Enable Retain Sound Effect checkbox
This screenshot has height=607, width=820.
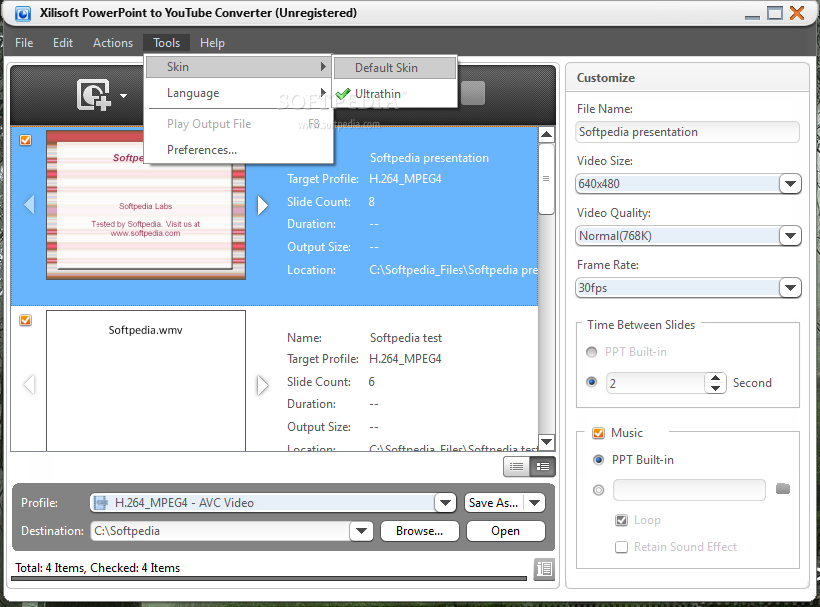pos(621,547)
